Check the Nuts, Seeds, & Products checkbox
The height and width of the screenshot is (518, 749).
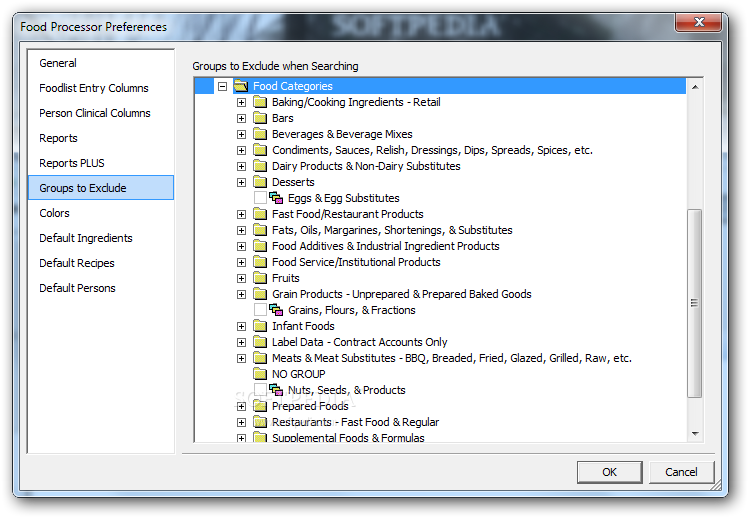260,390
